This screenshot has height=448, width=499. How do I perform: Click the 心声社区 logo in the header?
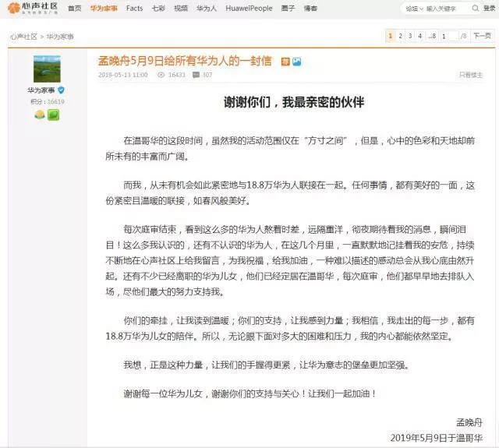tap(33, 8)
